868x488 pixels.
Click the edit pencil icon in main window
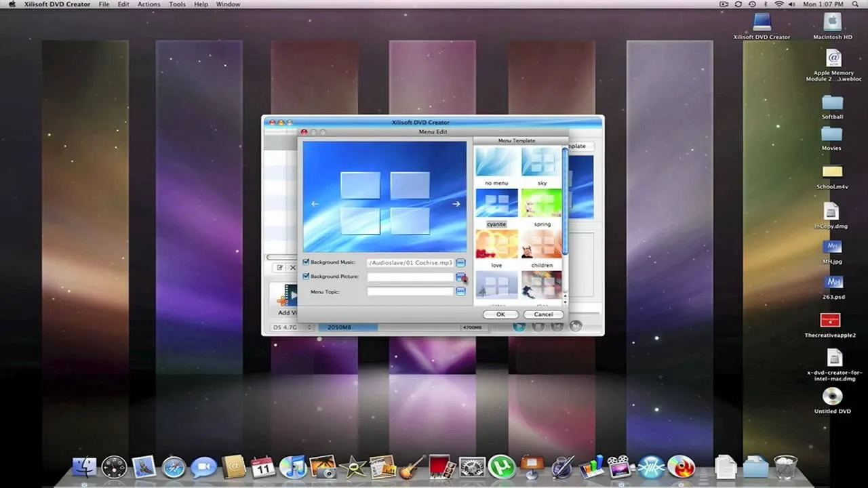tap(280, 268)
